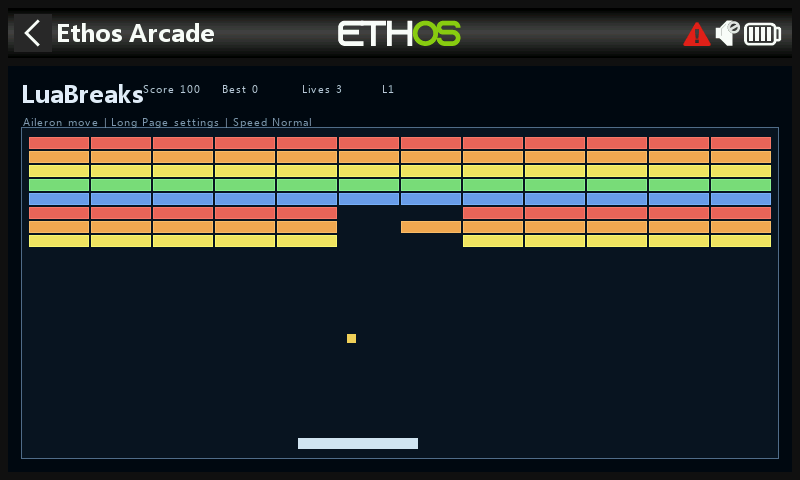
Task: Click the Long Page settings hint
Action: [x=165, y=122]
